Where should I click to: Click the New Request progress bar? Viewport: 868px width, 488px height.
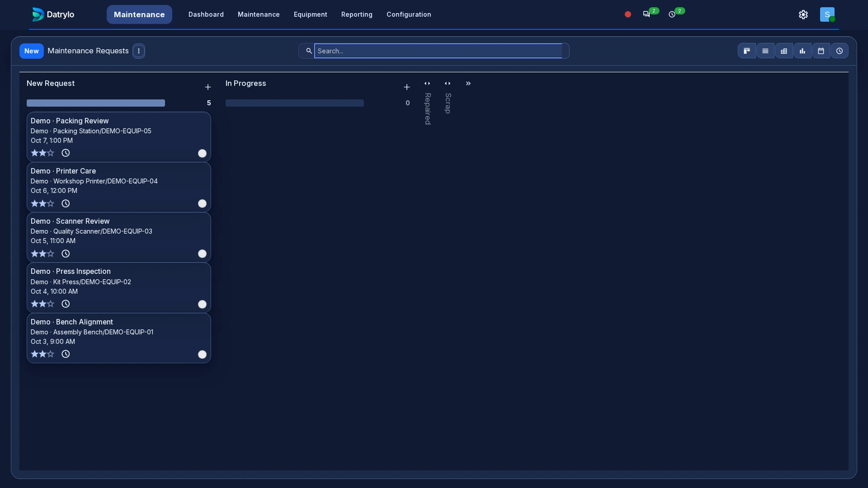[96, 103]
